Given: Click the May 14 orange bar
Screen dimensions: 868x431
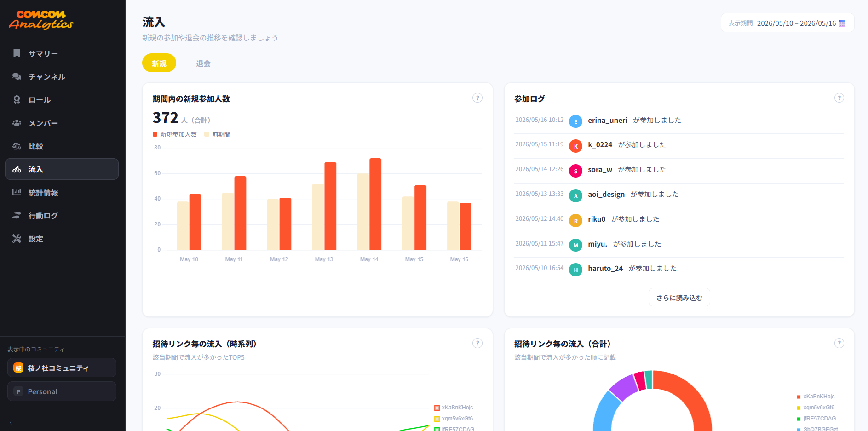Looking at the screenshot, I should (375, 204).
